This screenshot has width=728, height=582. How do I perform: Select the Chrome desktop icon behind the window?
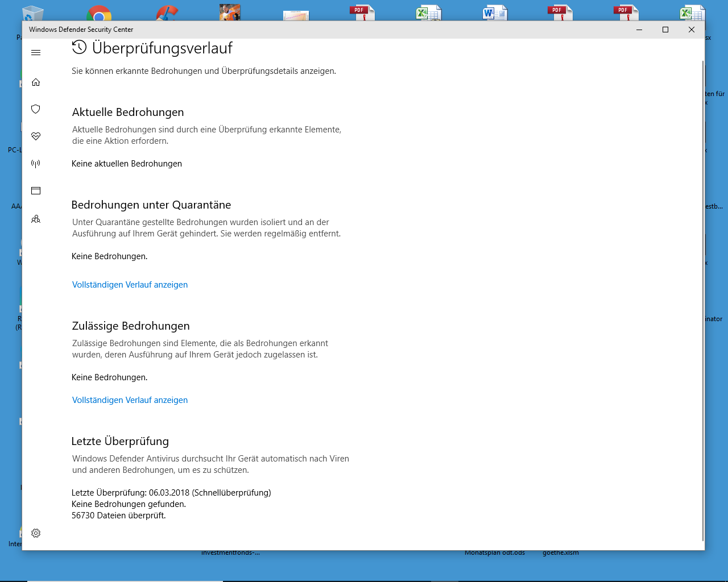point(99,14)
